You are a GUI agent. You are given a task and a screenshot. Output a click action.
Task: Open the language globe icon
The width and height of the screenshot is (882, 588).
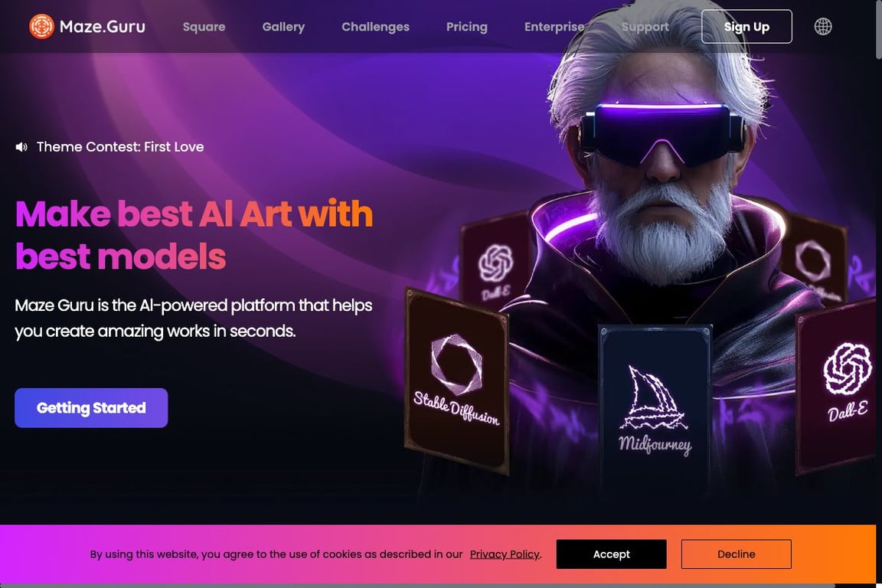tap(823, 27)
